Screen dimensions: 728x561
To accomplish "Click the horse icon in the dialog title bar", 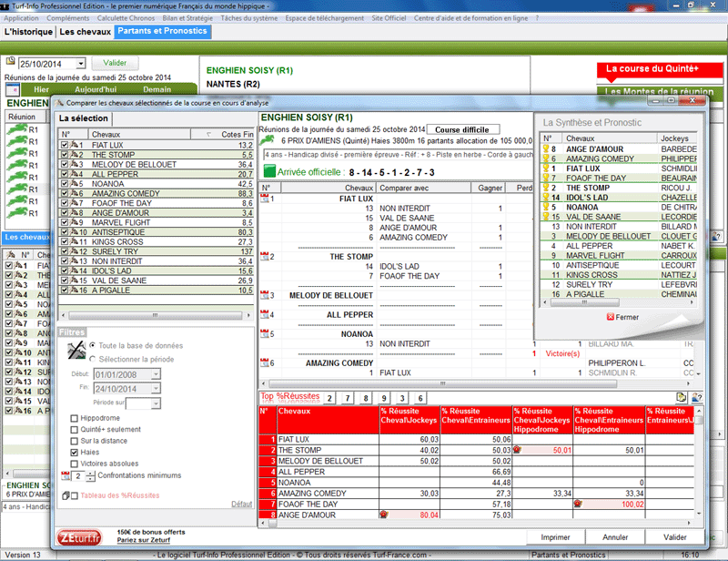I will coord(59,103).
